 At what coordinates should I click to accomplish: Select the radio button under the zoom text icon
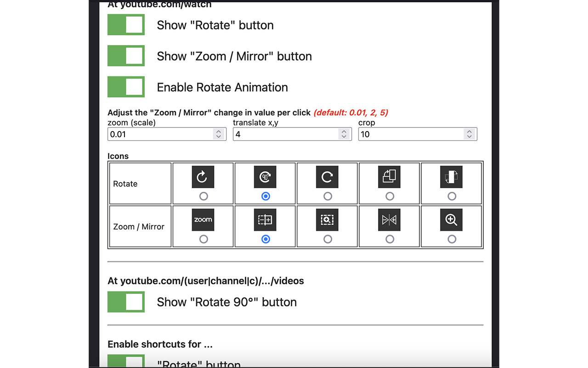click(x=203, y=239)
